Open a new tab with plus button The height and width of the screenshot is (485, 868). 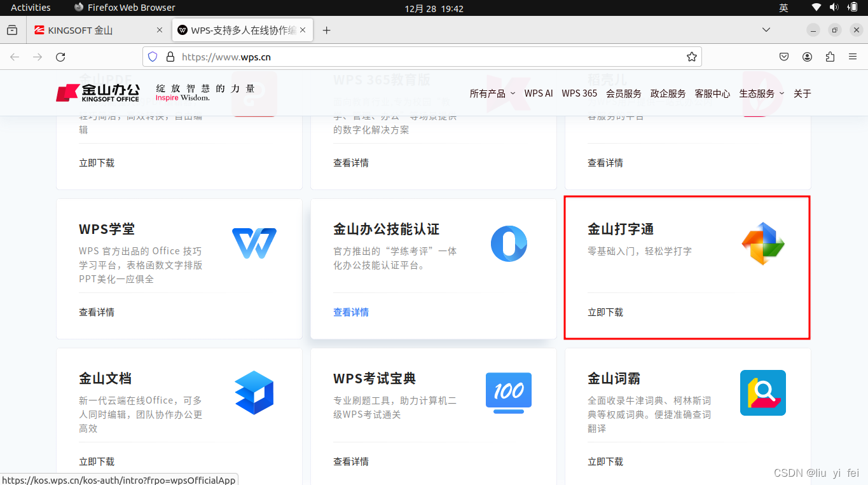click(x=327, y=30)
